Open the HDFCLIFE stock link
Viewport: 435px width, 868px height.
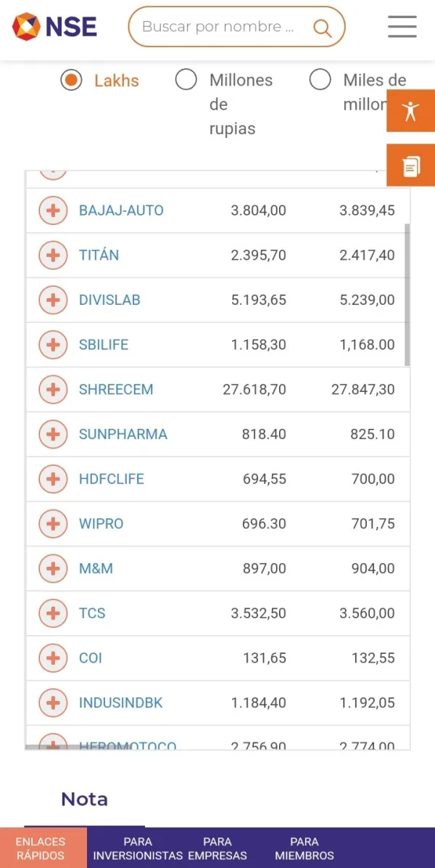click(x=112, y=479)
